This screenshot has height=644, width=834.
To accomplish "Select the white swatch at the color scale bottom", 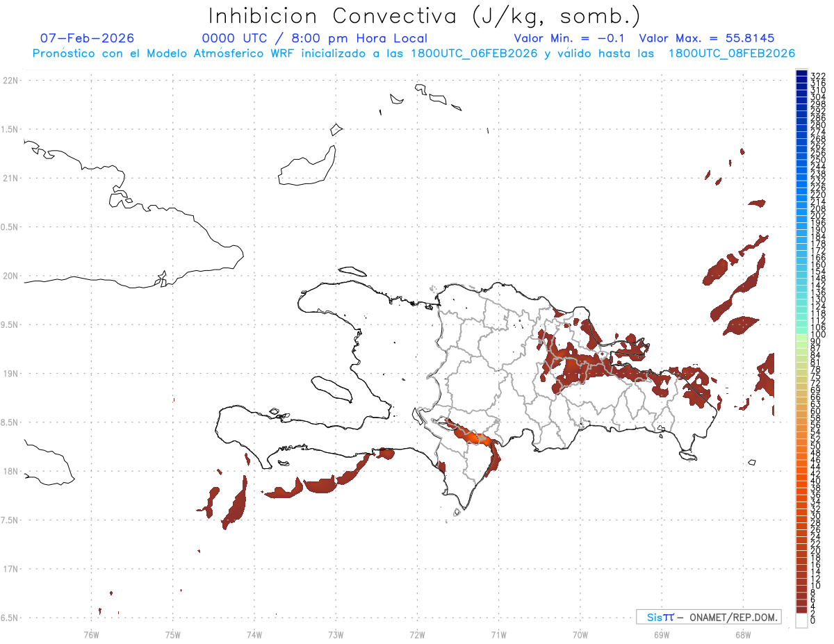I will (x=801, y=620).
